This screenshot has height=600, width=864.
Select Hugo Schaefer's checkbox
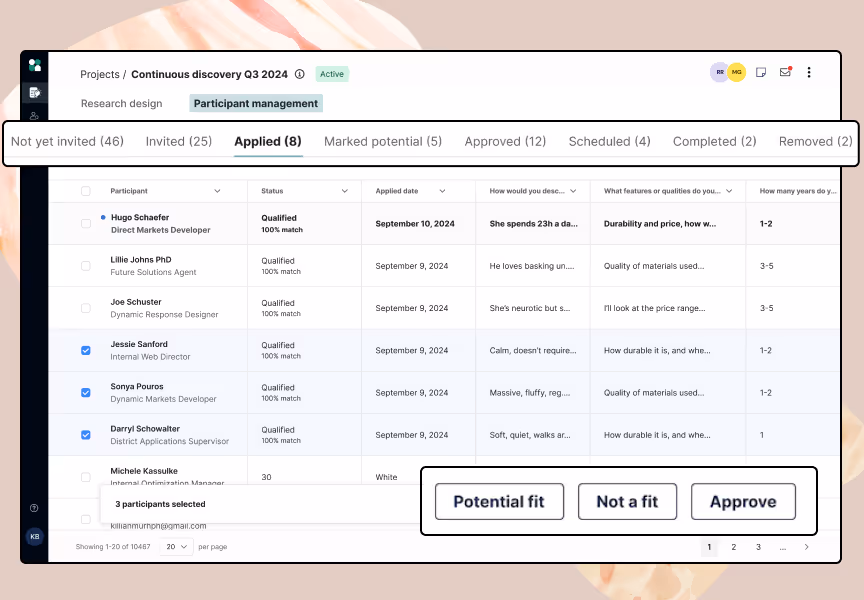pos(85,223)
